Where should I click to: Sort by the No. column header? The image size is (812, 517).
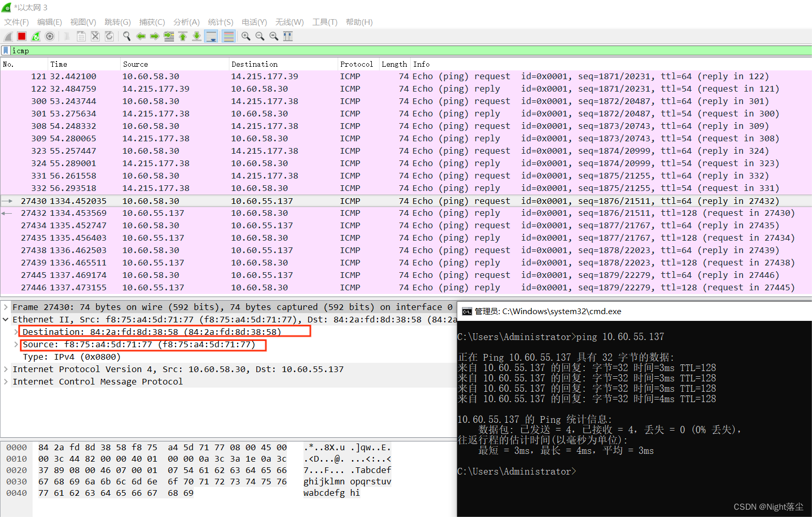24,64
